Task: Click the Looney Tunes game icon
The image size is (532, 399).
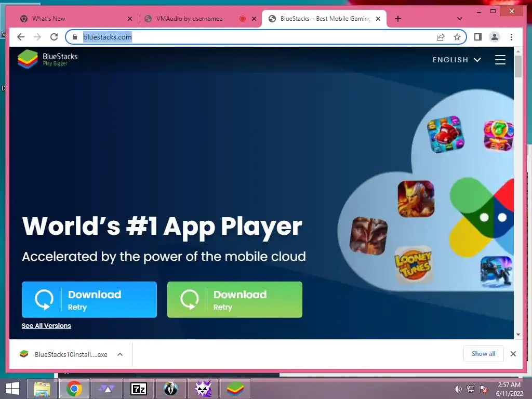Action: point(414,265)
